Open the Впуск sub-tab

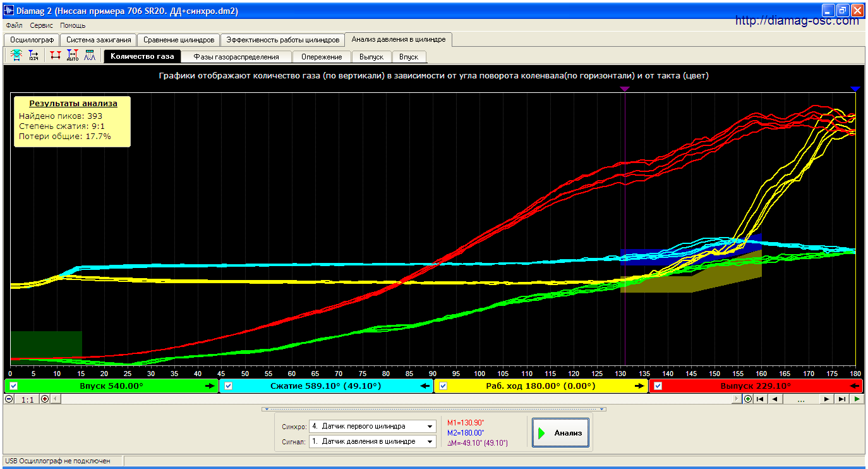pyautogui.click(x=409, y=57)
